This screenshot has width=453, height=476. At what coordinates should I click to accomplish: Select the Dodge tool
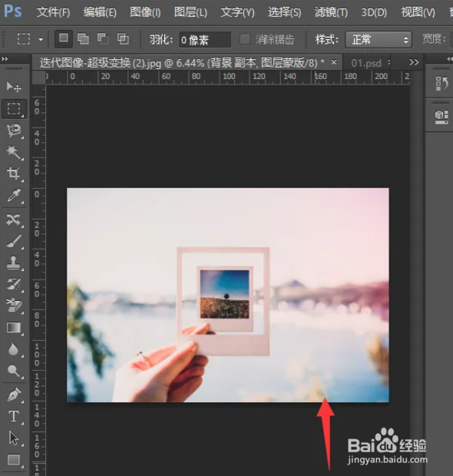[x=14, y=371]
